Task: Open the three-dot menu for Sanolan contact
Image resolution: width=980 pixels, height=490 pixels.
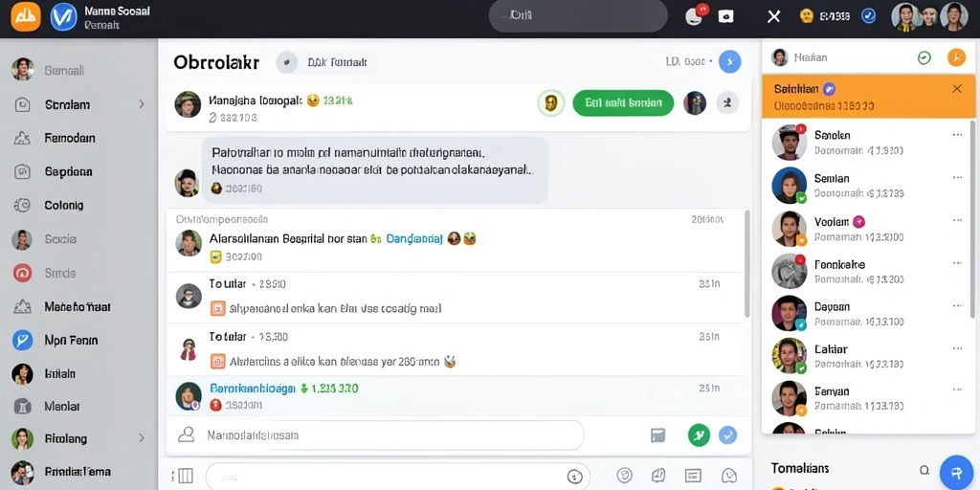Action: pyautogui.click(x=957, y=135)
